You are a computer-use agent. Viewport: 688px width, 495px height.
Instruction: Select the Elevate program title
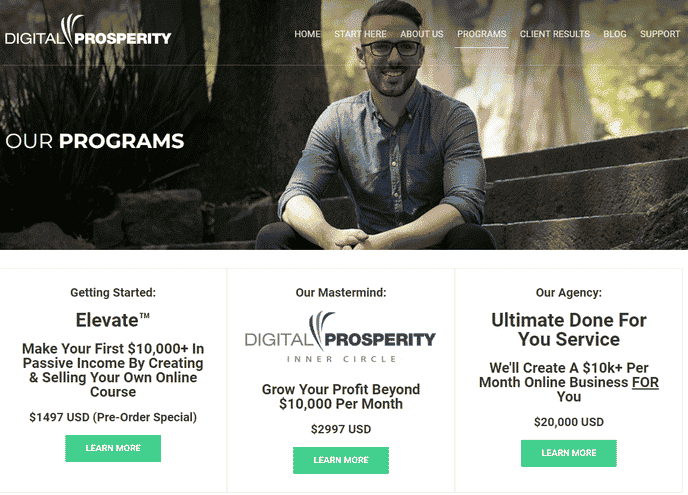113,320
